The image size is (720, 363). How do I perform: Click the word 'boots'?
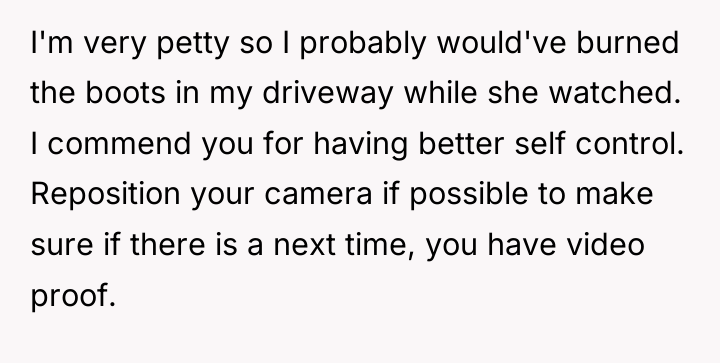(125, 93)
